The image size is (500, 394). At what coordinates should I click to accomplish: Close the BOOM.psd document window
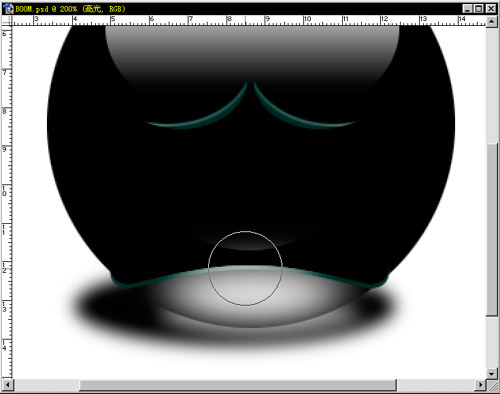(x=491, y=9)
